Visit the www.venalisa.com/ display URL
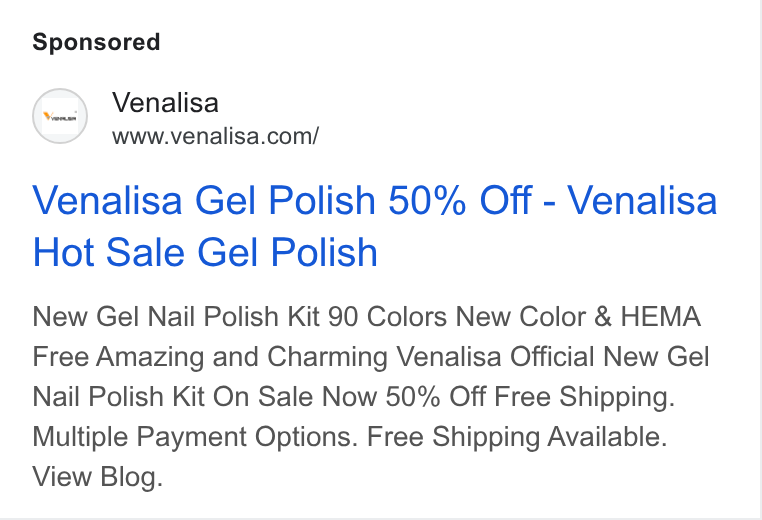 [x=215, y=136]
